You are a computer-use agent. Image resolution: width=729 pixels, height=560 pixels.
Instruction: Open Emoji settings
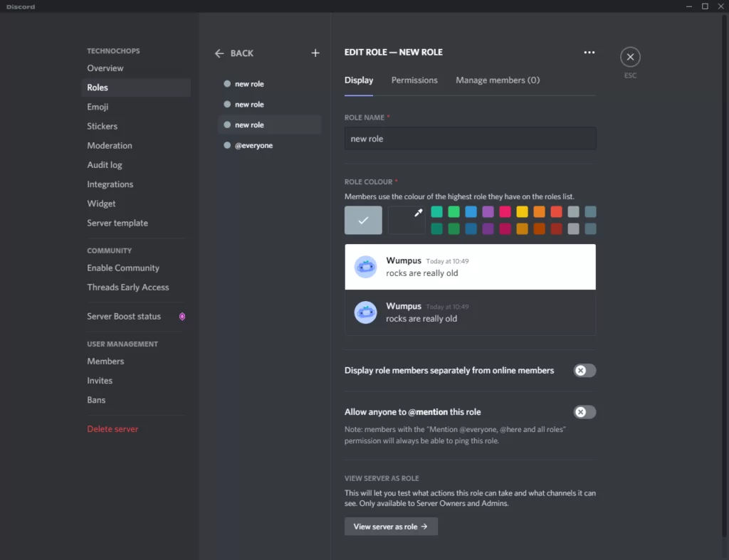tap(136, 107)
